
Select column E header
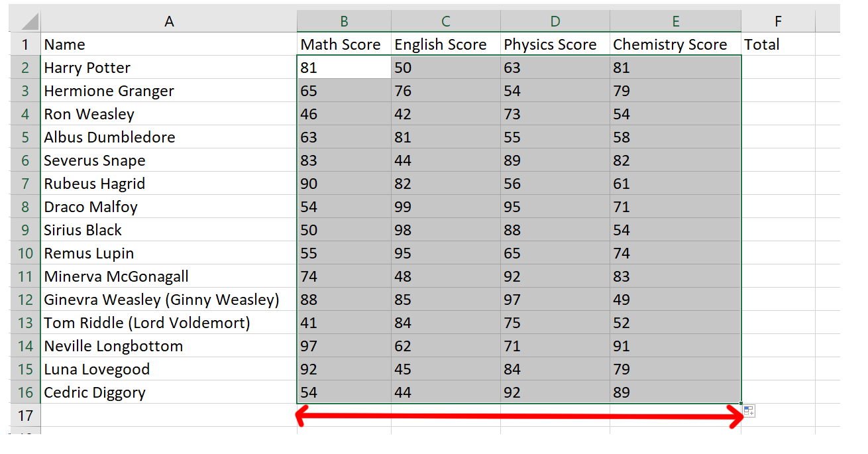675,21
